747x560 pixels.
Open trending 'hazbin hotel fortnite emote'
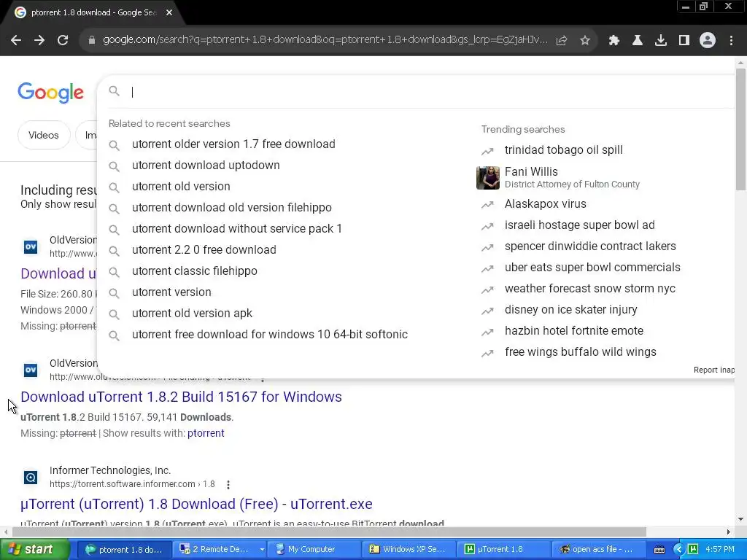coord(573,331)
